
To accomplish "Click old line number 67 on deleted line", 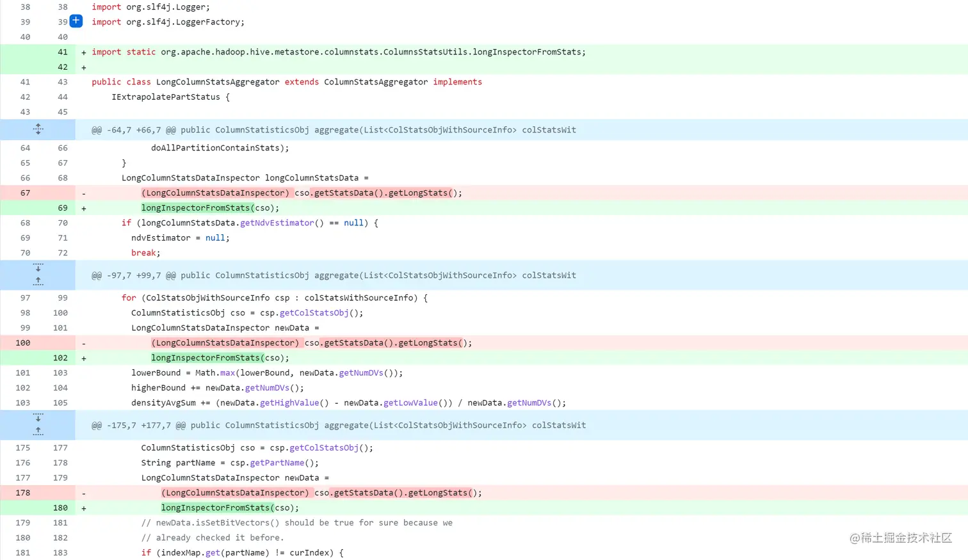I will pyautogui.click(x=25, y=193).
